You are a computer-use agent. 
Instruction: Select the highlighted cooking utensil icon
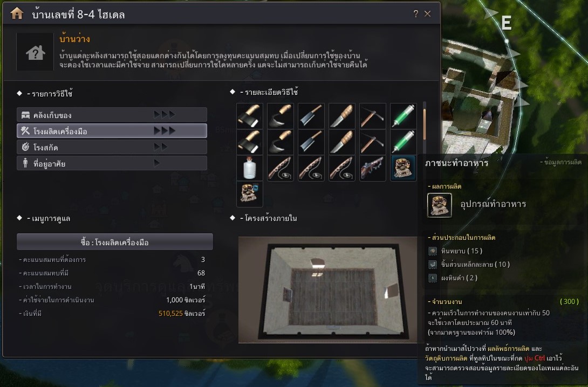(x=404, y=168)
